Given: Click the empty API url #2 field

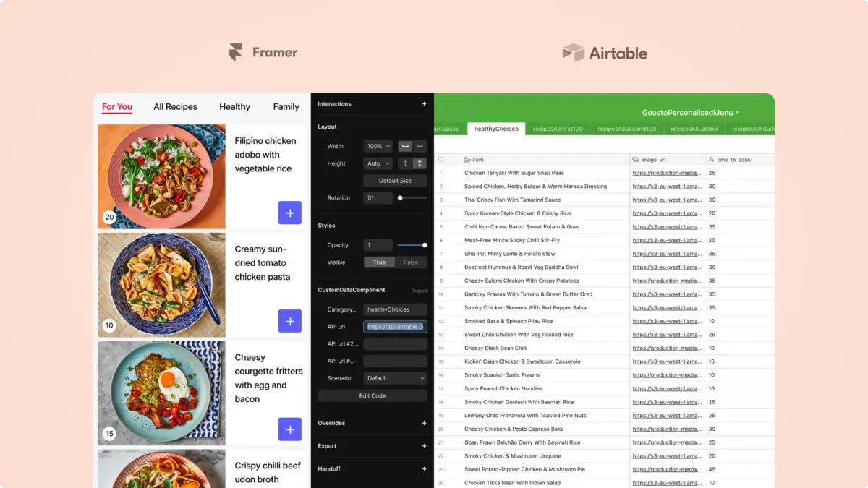Looking at the screenshot, I should [x=395, y=344].
